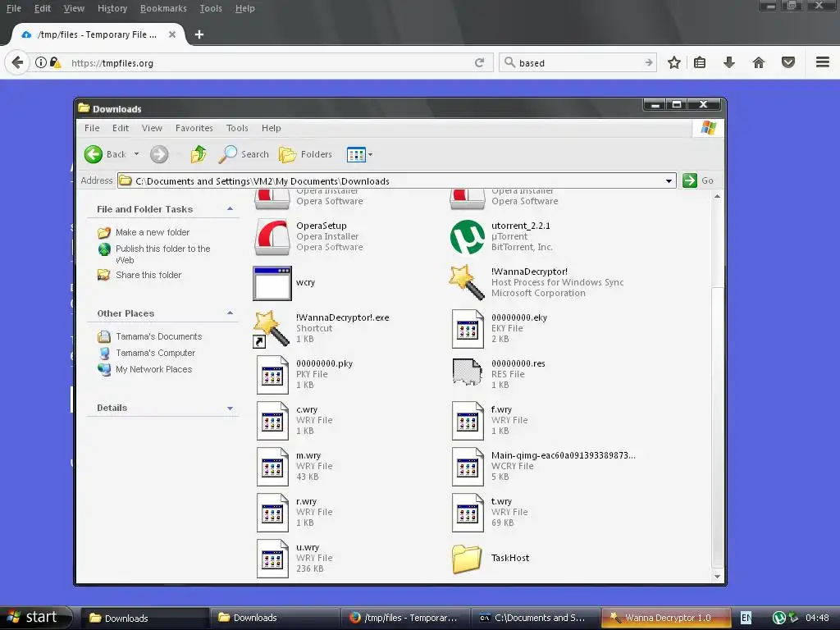The image size is (840, 630).
Task: Select the c.wry file icon
Action: pos(272,421)
